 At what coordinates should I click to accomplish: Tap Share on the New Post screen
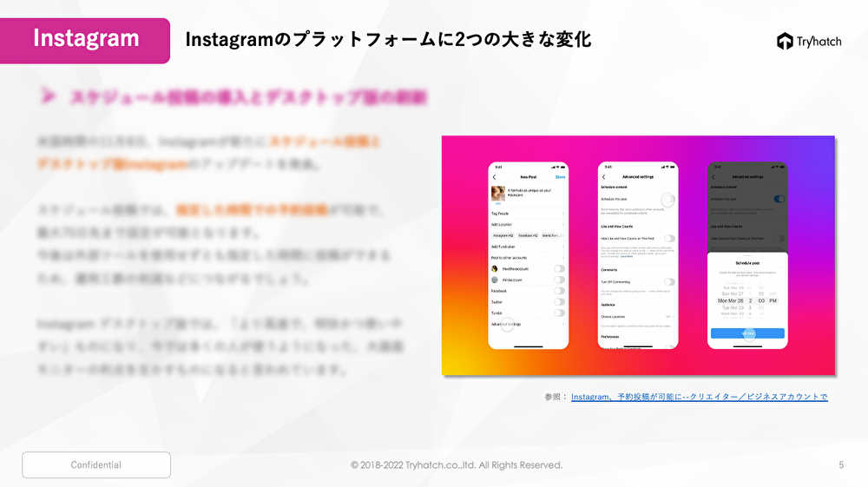coord(560,177)
